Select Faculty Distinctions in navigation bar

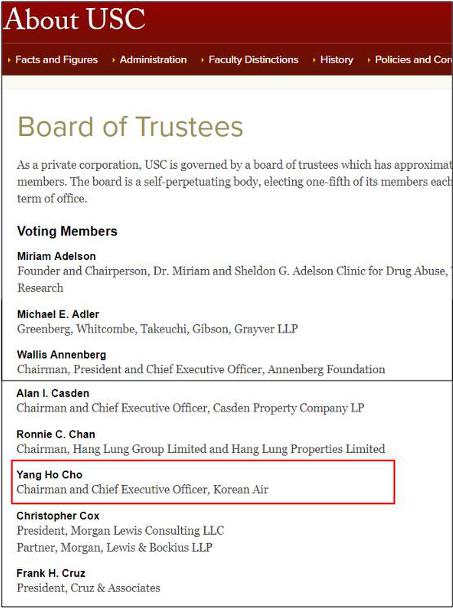point(253,60)
